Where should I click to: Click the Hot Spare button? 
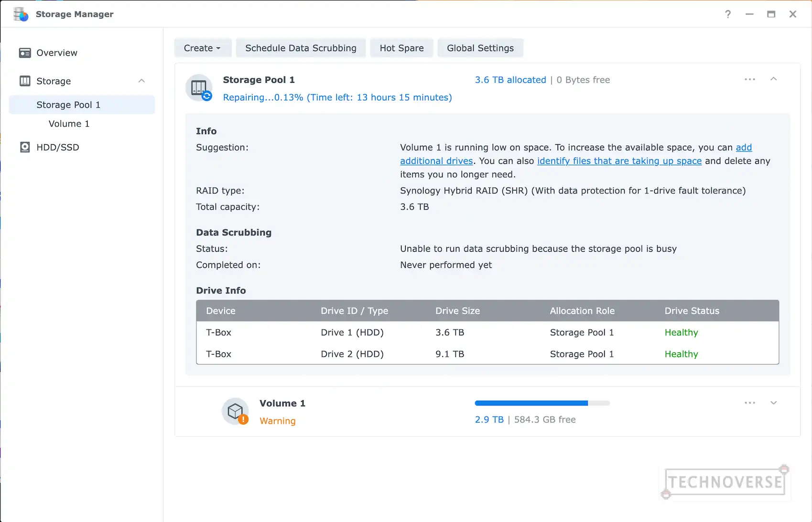[401, 48]
